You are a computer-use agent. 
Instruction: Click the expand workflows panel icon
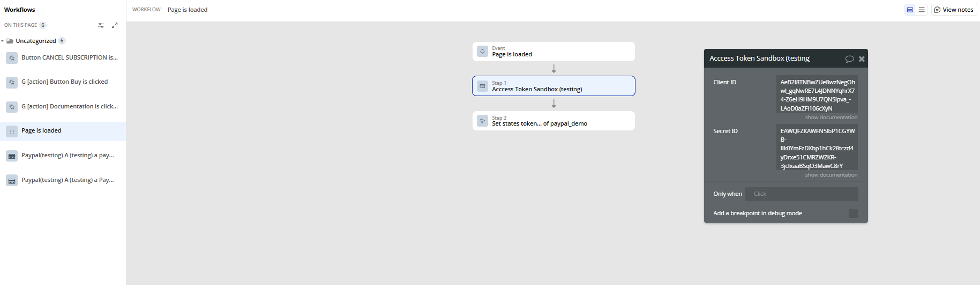(x=115, y=25)
